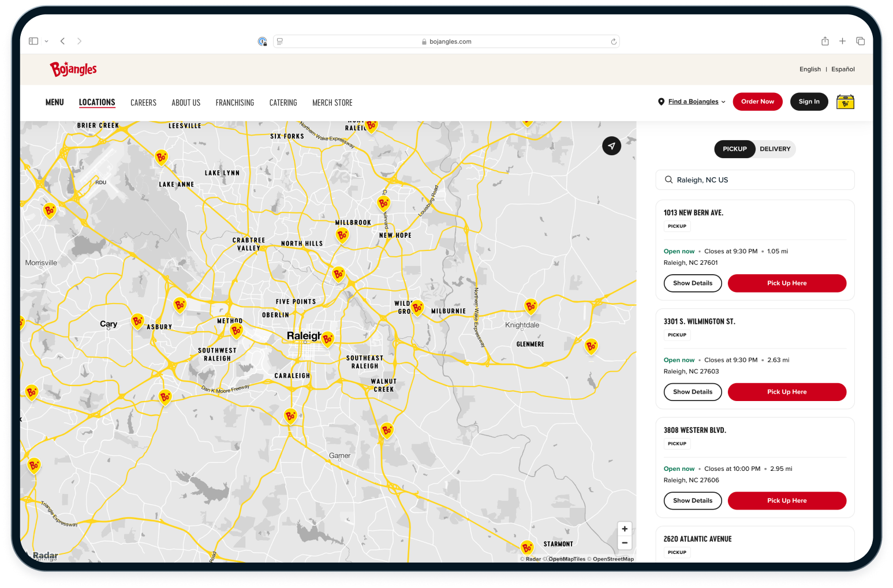The width and height of the screenshot is (893, 588).
Task: Click the Order Now button
Action: (x=757, y=102)
